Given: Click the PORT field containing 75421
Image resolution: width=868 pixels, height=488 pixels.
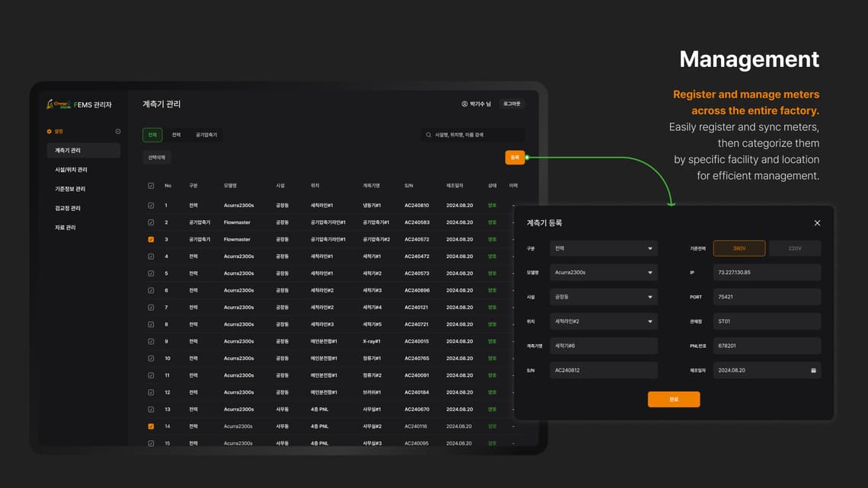Looking at the screenshot, I should pos(767,297).
